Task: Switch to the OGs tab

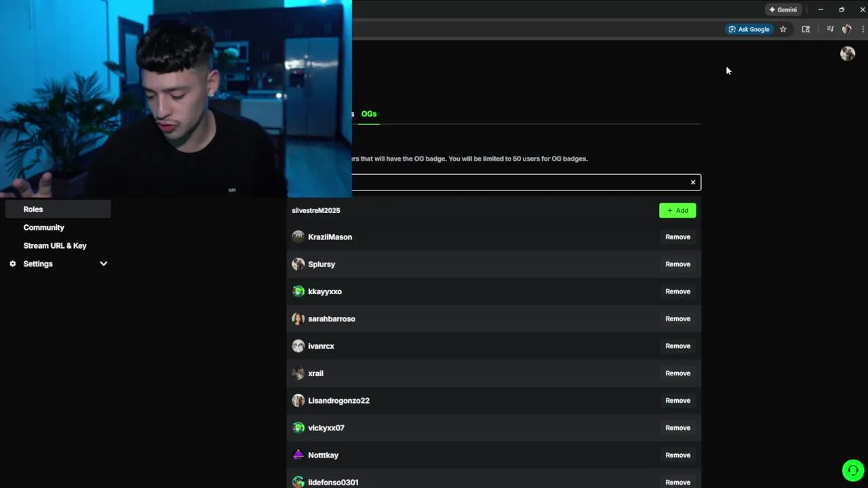Action: pyautogui.click(x=369, y=114)
